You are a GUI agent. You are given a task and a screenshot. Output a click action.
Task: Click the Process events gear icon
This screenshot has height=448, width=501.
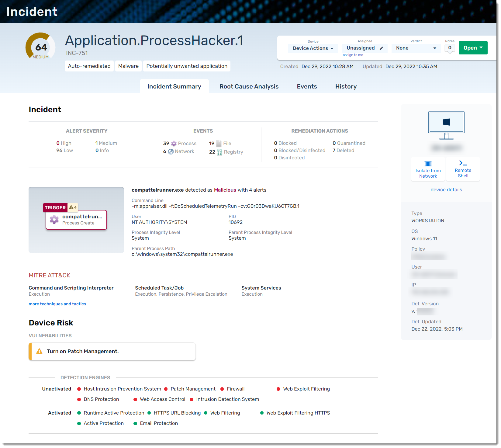(174, 144)
